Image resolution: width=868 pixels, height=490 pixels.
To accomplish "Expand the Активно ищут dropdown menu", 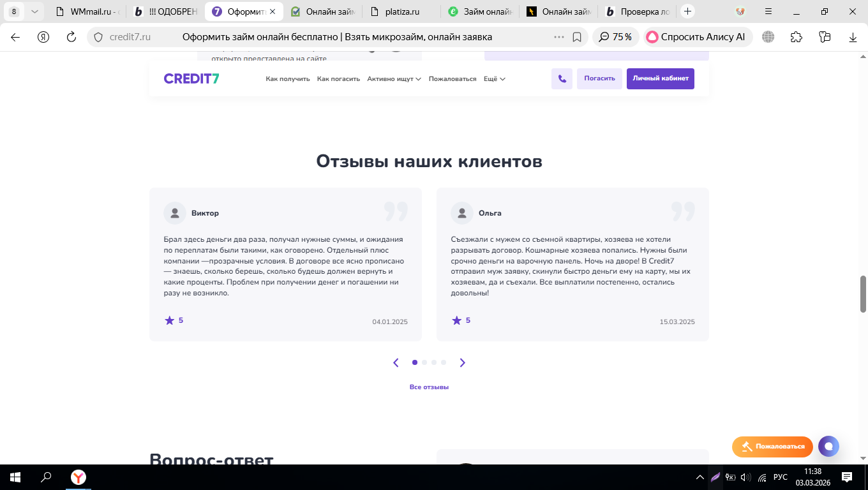I will (x=394, y=79).
